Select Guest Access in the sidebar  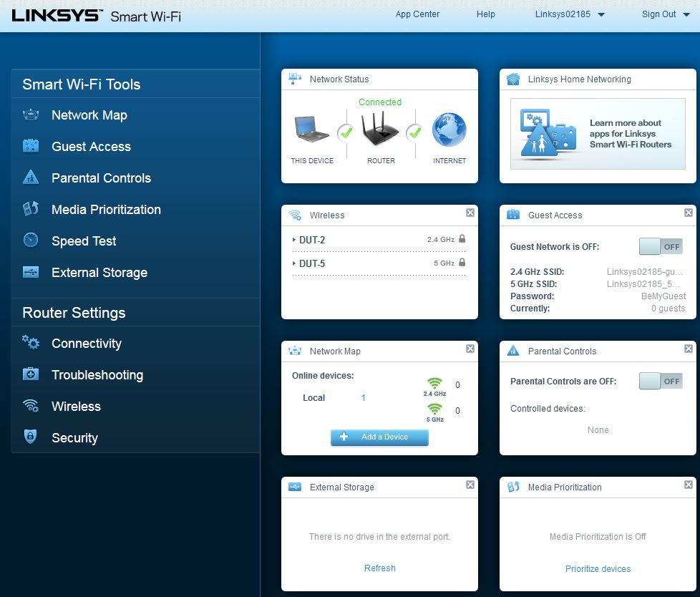pos(91,146)
